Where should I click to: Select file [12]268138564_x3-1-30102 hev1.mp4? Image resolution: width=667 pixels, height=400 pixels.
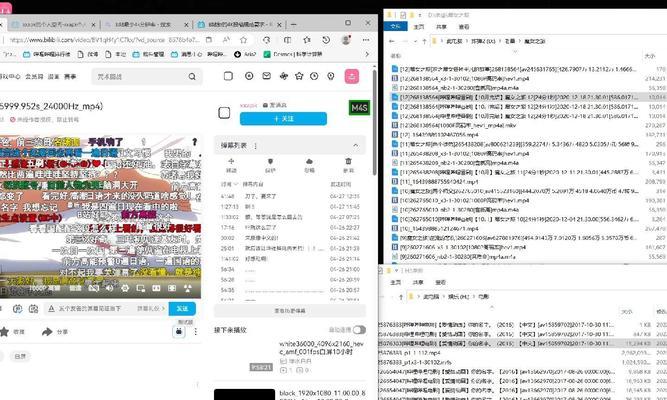pos(464,78)
